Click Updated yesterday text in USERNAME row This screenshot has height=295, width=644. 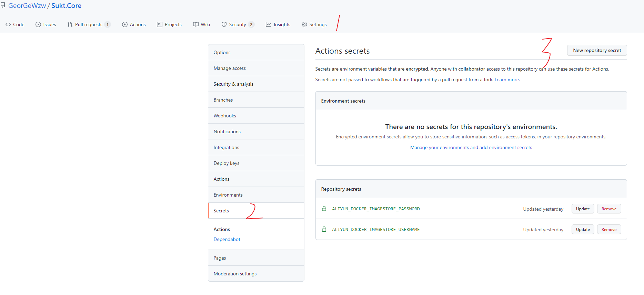543,230
